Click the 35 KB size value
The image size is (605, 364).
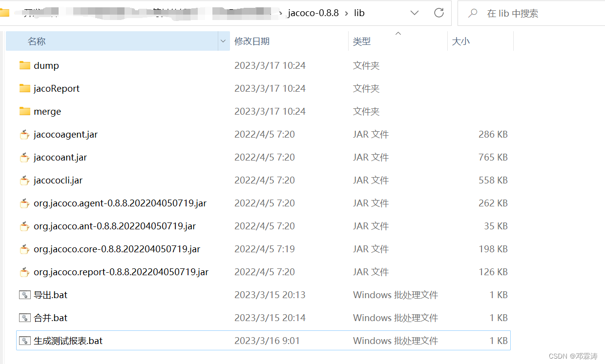point(496,226)
